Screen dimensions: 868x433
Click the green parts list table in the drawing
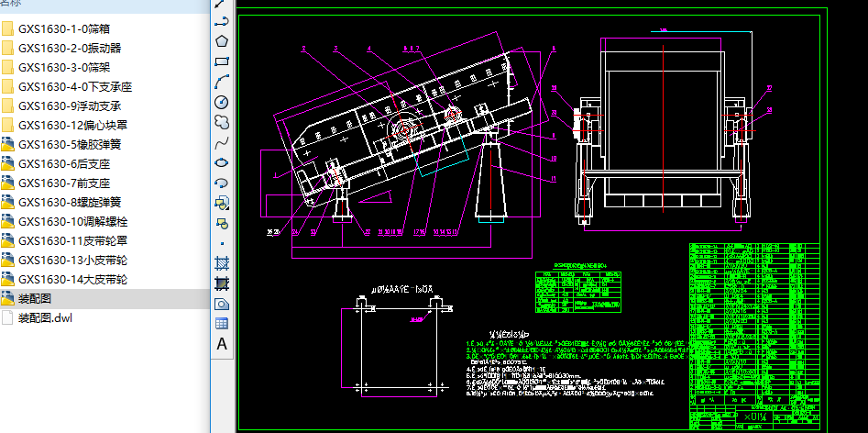[754, 335]
